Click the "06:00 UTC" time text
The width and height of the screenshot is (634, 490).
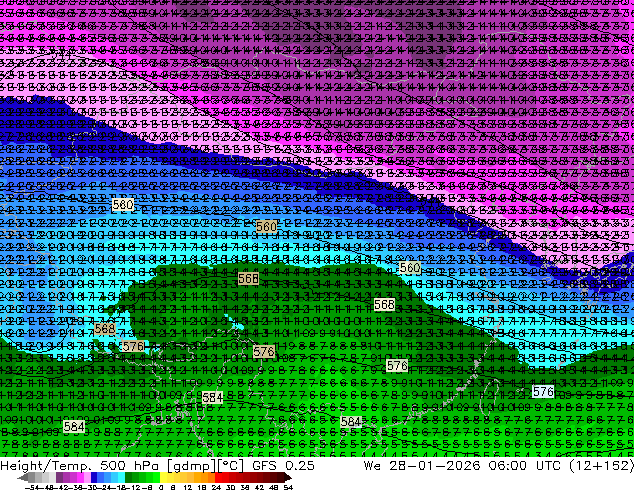coord(525,465)
